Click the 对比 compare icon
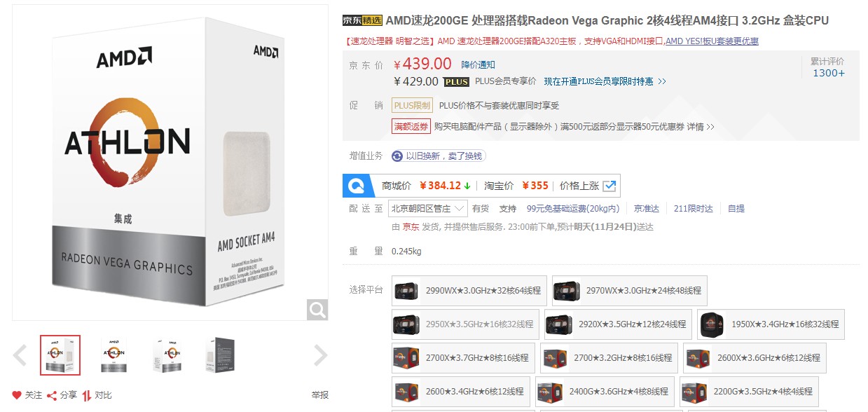This screenshot has width=868, height=412. point(87,395)
